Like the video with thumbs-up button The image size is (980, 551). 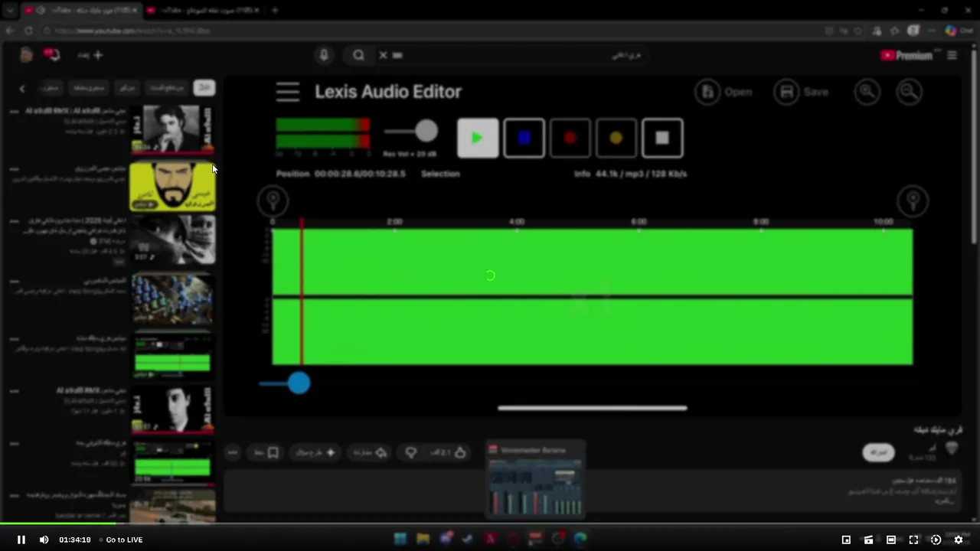(x=448, y=453)
